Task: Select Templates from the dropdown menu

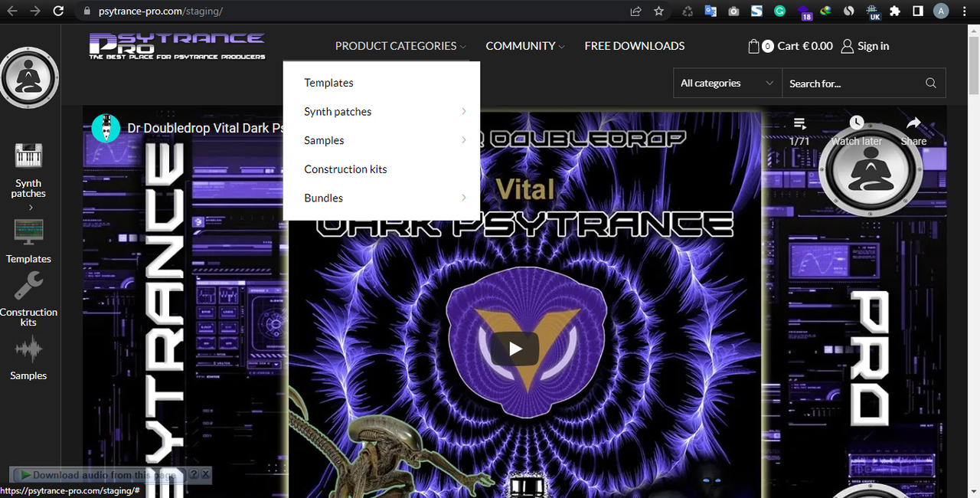Action: 328,83
